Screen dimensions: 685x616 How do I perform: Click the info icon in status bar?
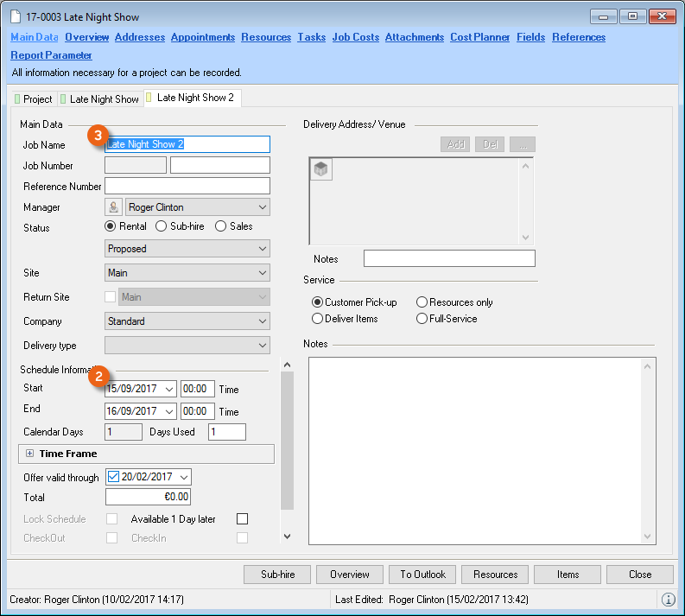click(x=668, y=599)
